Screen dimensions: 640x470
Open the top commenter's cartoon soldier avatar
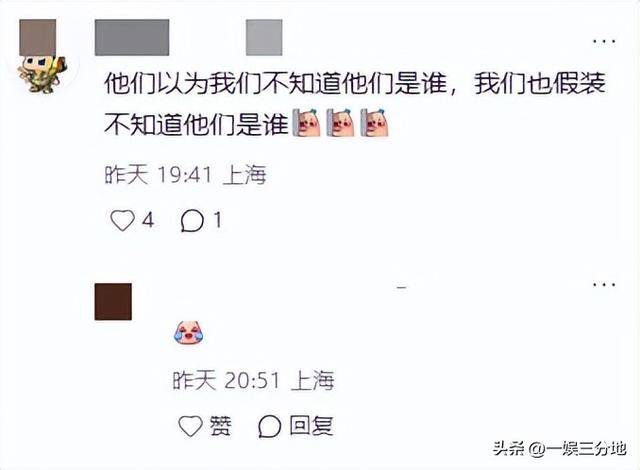(41, 57)
